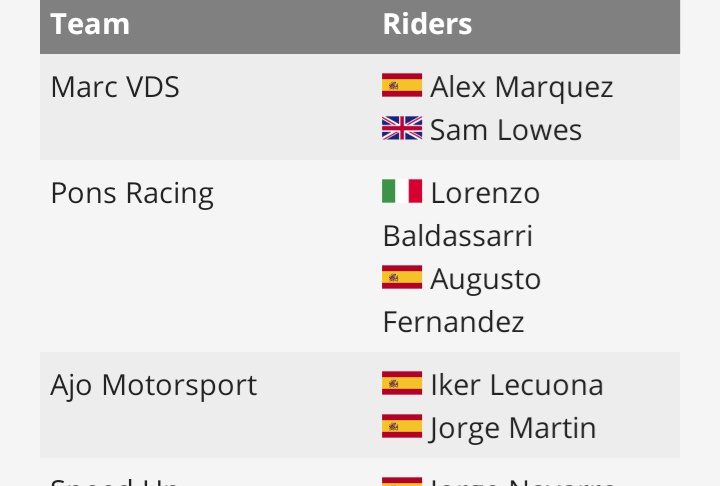This screenshot has width=720, height=486.
Task: Click the British flag beside Sam Lowes
Action: pyautogui.click(x=401, y=129)
